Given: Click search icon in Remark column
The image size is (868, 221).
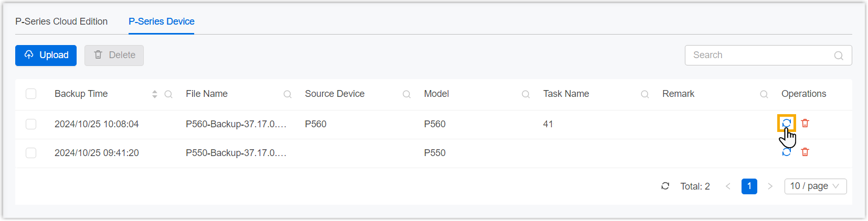Looking at the screenshot, I should pos(764,94).
